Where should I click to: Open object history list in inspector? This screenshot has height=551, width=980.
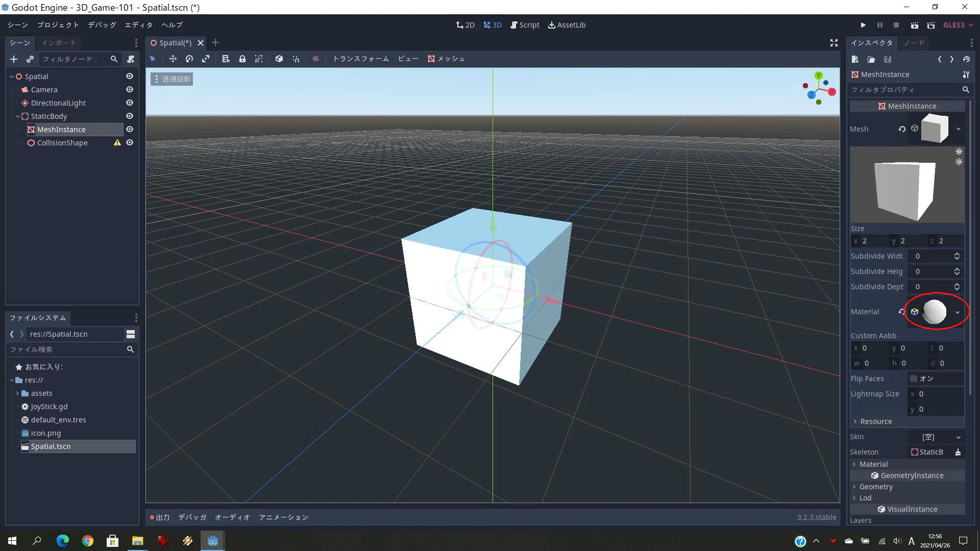pos(967,59)
